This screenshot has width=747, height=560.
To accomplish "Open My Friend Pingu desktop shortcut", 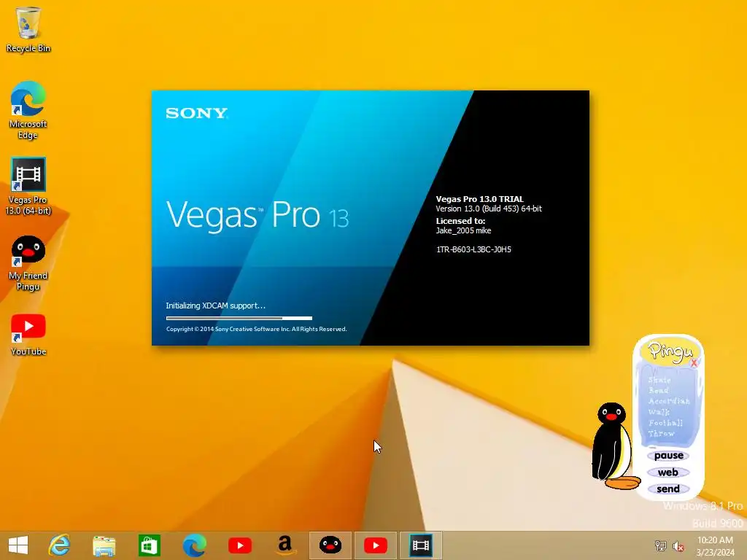I will pos(28,262).
